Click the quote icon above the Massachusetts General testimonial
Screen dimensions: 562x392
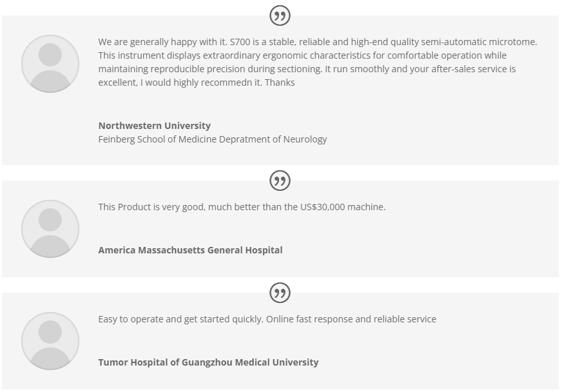click(x=280, y=181)
